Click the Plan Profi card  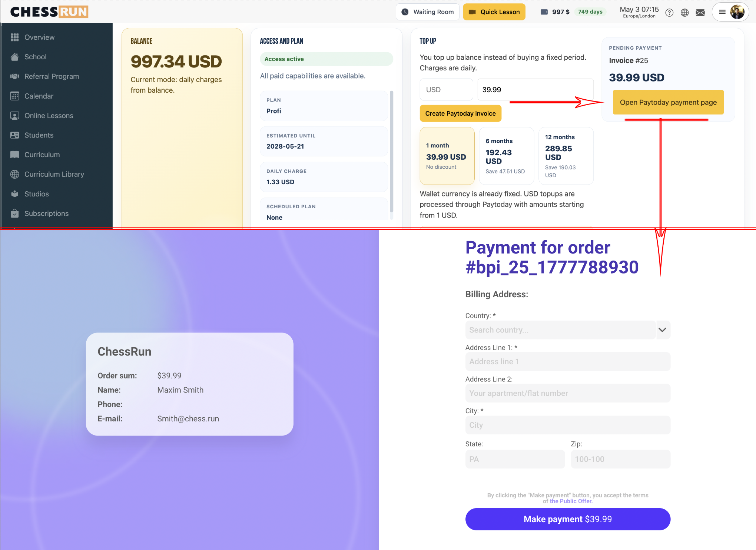(324, 106)
